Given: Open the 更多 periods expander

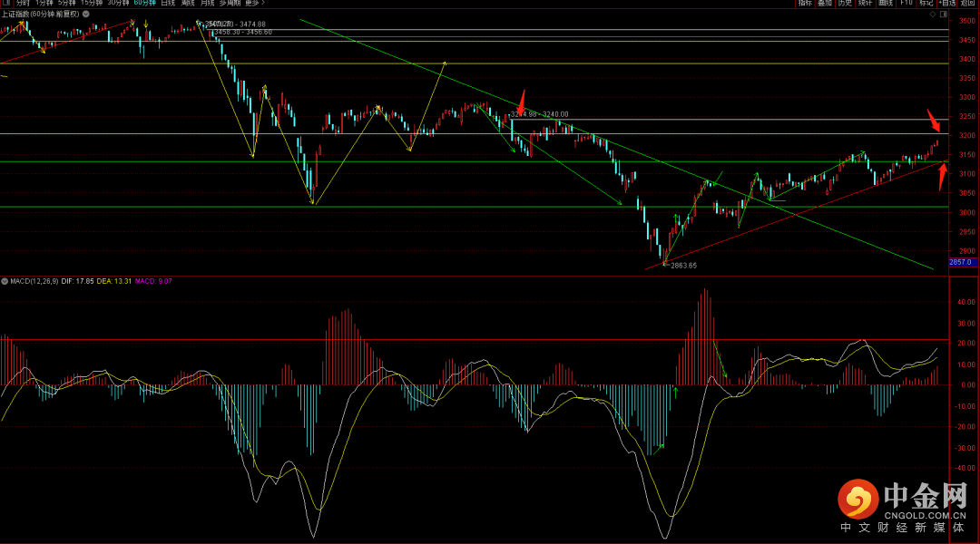Looking at the screenshot, I should click(254, 4).
